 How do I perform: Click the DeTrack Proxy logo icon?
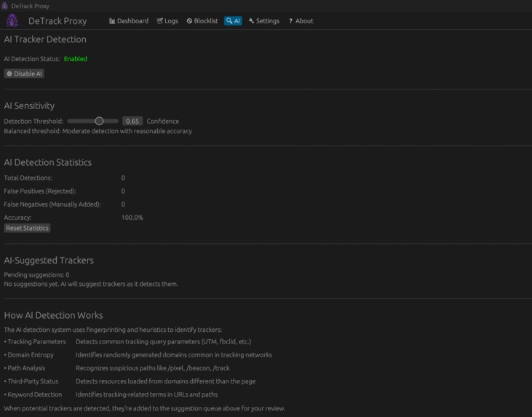(x=12, y=20)
